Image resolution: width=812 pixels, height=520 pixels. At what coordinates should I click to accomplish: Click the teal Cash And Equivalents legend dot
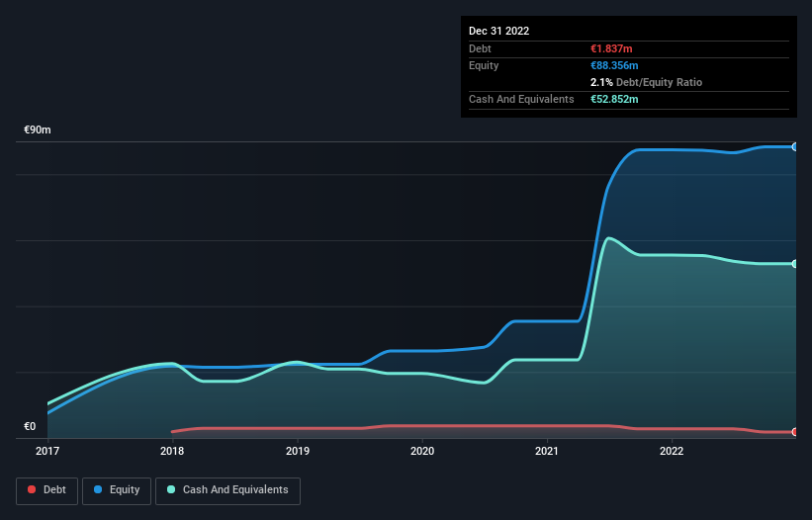click(x=171, y=489)
